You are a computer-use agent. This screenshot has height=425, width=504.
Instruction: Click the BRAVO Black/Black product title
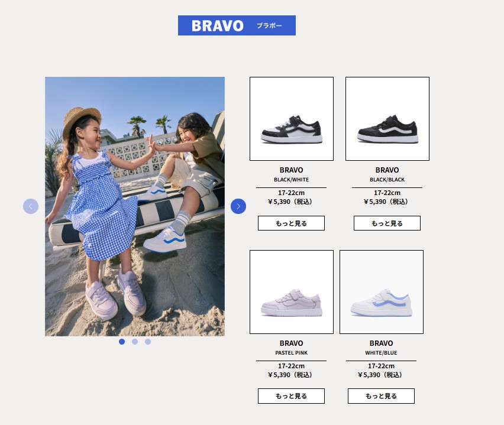click(x=387, y=170)
